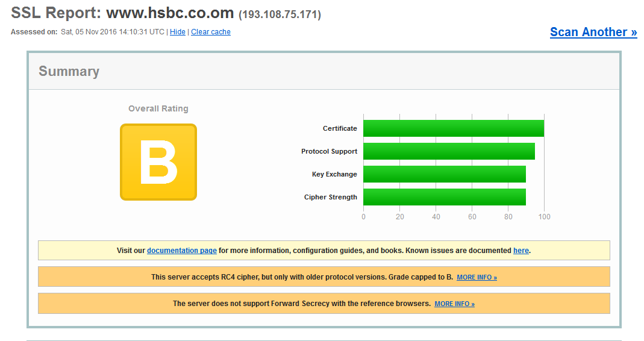Viewport: 644px width, 341px height.
Task: Click the Forward Secrecy warning text
Action: click(301, 304)
